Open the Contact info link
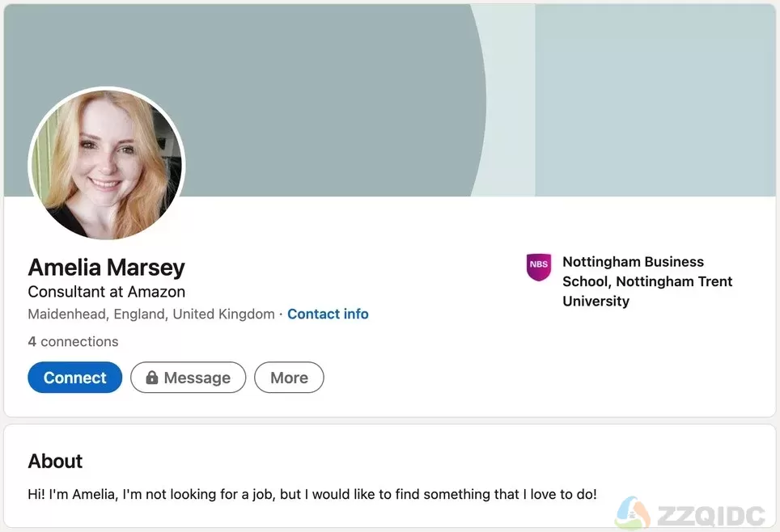This screenshot has height=532, width=780. pyautogui.click(x=328, y=315)
